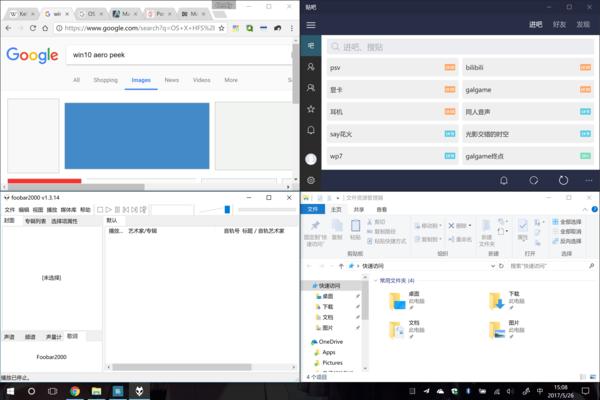Open the properties button in Explorer ribbon
The width and height of the screenshot is (600, 400).
[x=523, y=229]
